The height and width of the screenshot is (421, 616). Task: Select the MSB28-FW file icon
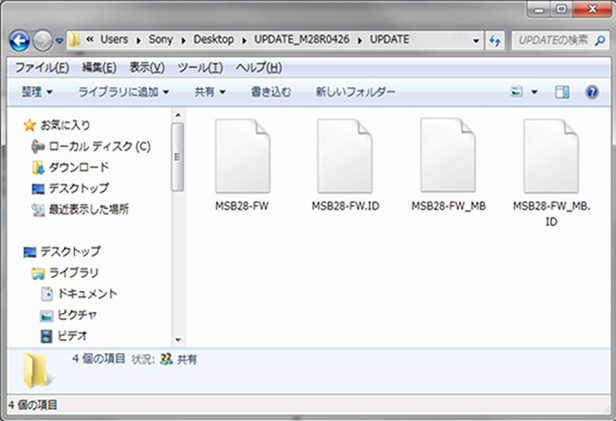[x=242, y=150]
